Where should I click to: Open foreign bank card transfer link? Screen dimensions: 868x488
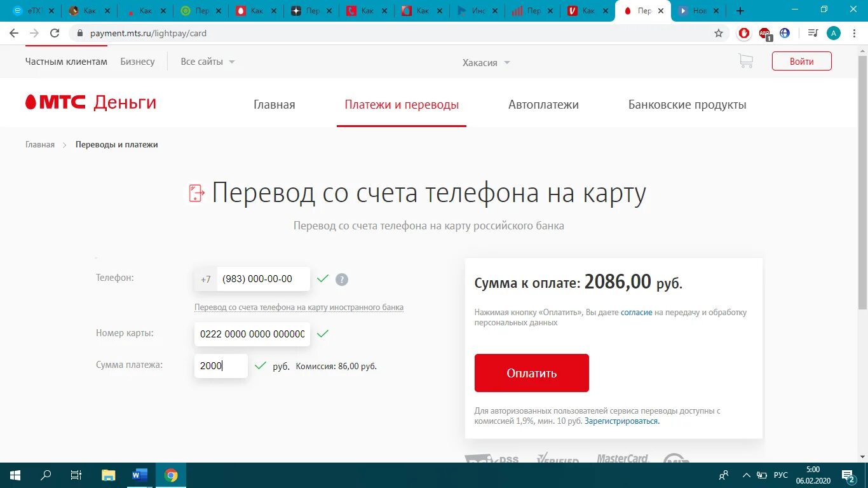[299, 307]
